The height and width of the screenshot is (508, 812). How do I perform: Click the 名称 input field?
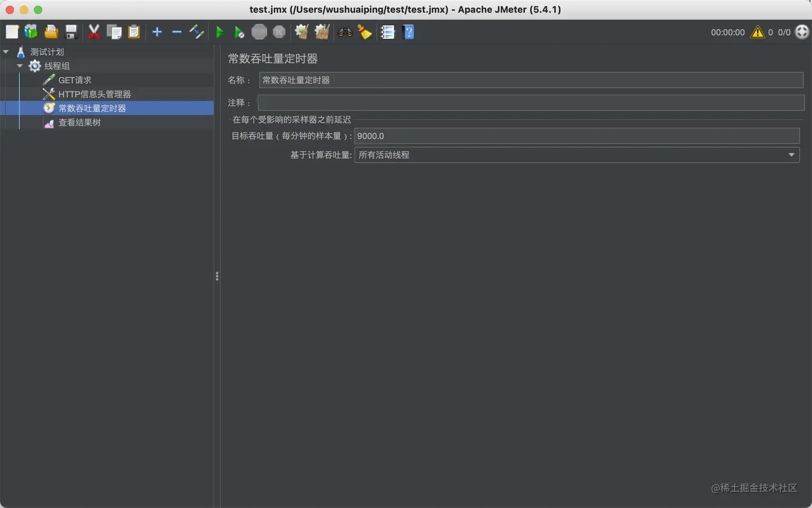pos(531,80)
